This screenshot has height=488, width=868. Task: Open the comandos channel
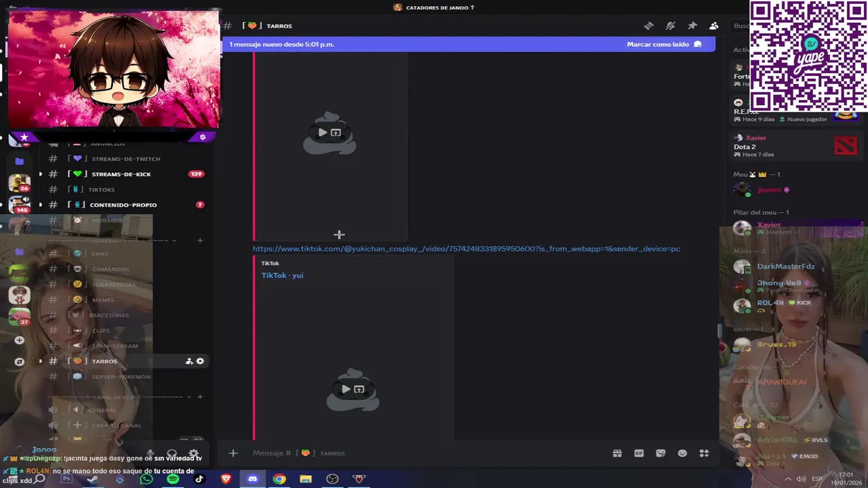(x=125, y=269)
